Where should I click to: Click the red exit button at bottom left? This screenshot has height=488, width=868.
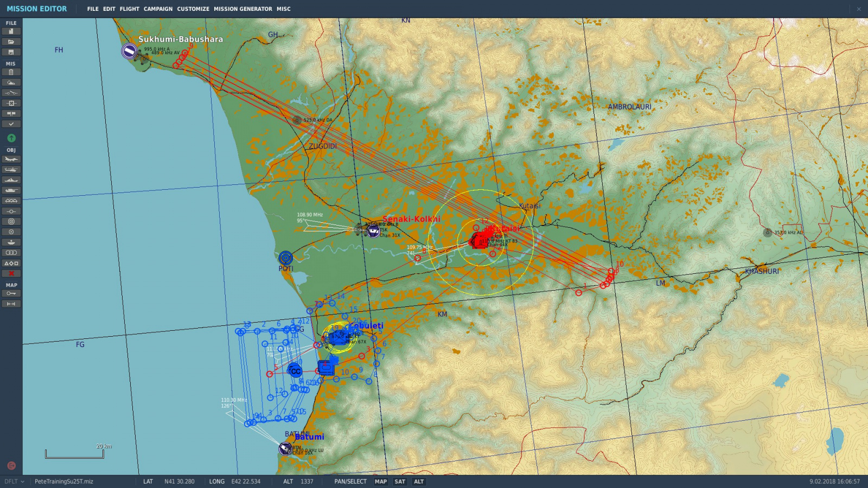click(11, 465)
